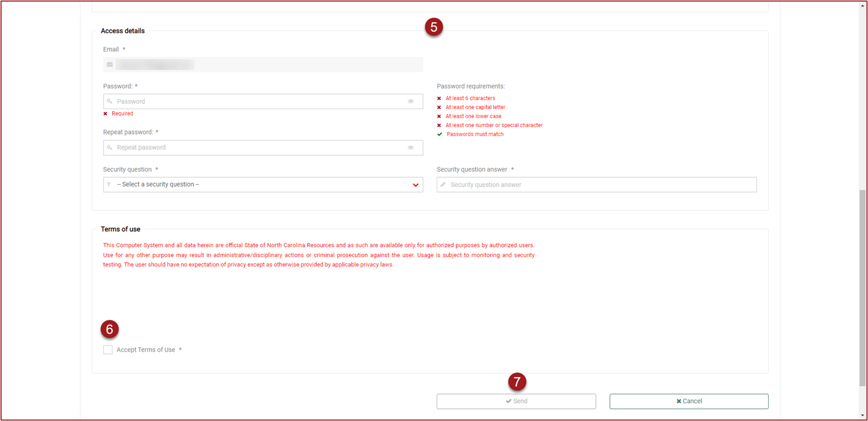The image size is (868, 421).
Task: Toggle visibility eye in Repeat password field
Action: (411, 148)
